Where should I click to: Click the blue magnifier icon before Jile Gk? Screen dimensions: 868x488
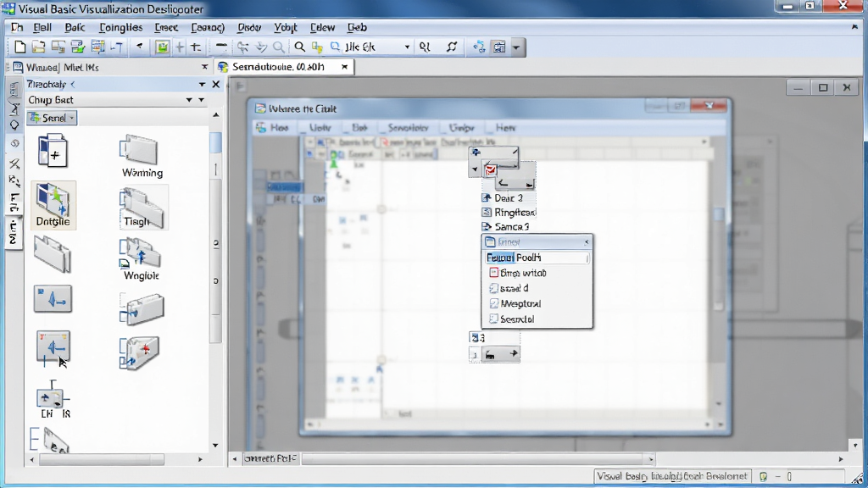(x=336, y=47)
